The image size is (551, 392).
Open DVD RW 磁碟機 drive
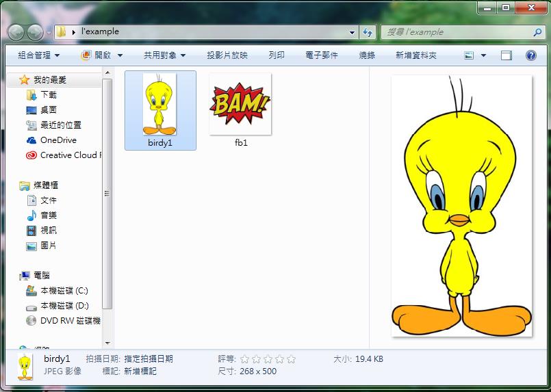click(x=64, y=321)
